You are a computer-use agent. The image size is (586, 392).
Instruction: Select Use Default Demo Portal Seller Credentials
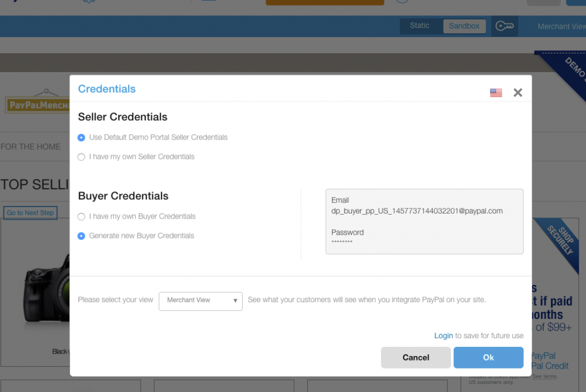pyautogui.click(x=81, y=137)
